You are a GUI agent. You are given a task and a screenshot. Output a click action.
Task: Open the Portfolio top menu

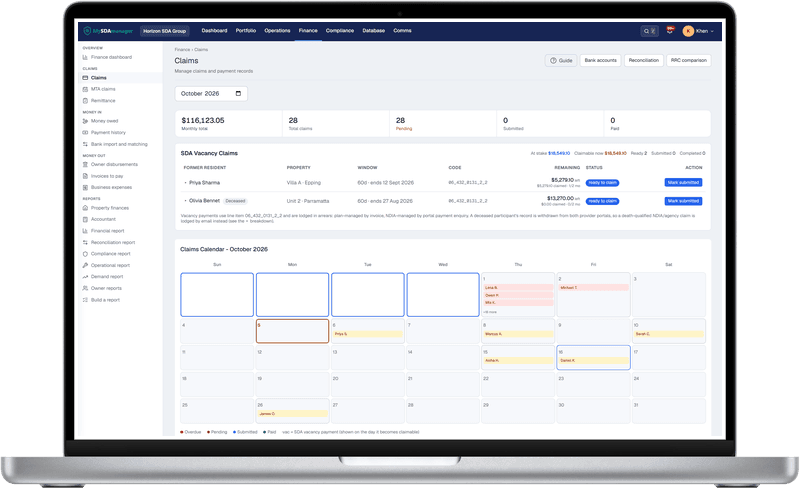(x=245, y=31)
